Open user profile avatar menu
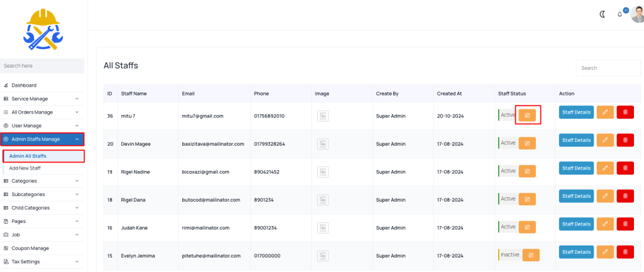Screen dimensions: 644x272 point(638,14)
